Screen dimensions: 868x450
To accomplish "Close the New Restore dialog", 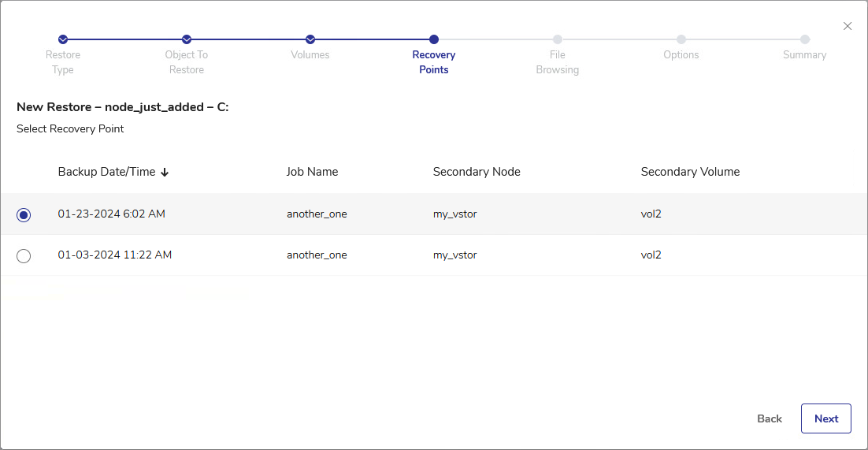I will click(848, 26).
